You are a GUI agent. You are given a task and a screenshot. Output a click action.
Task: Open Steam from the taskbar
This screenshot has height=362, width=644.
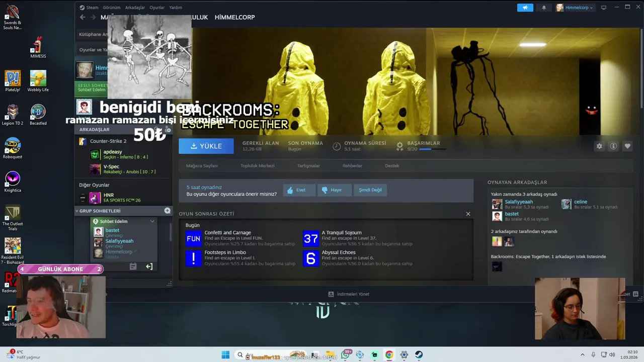(419, 355)
